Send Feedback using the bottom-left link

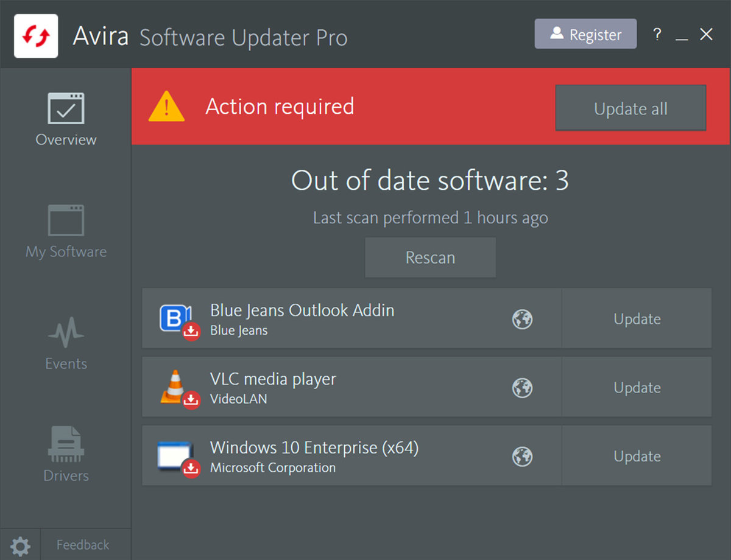click(82, 545)
